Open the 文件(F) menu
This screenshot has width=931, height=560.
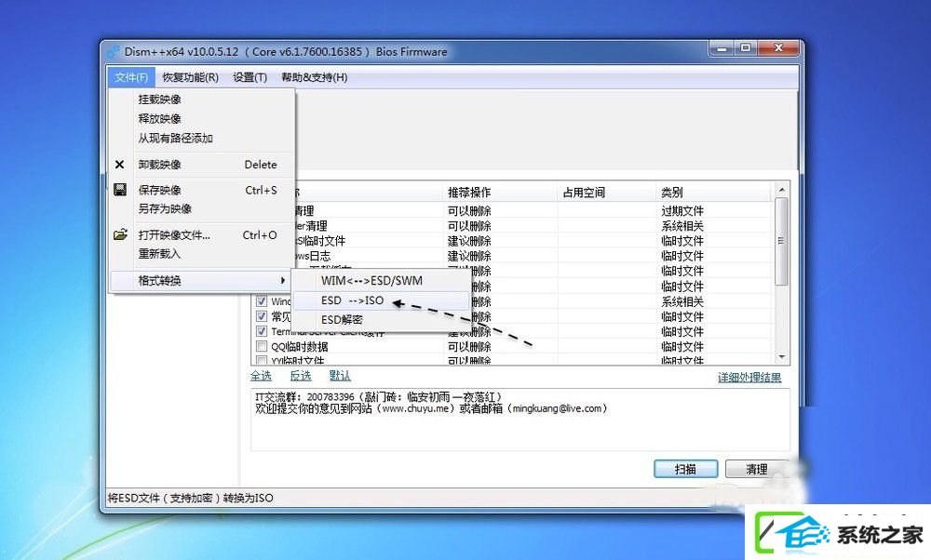coord(131,77)
